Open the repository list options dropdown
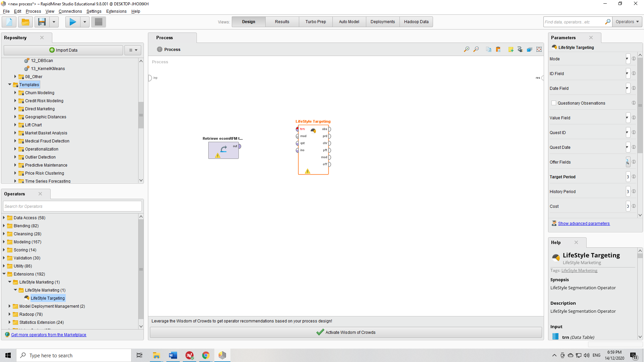Image resolution: width=644 pixels, height=362 pixels. tap(133, 50)
